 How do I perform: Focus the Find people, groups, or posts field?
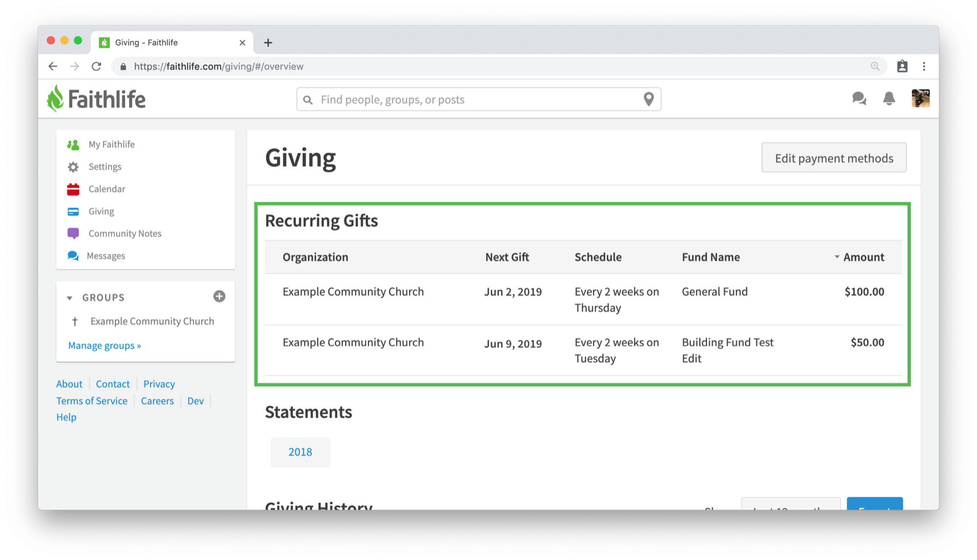pyautogui.click(x=478, y=99)
